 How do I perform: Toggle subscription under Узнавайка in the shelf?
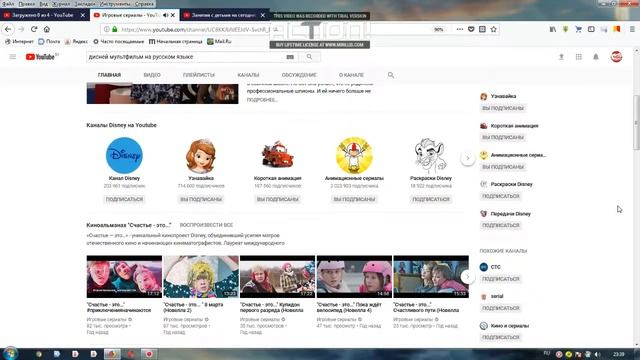point(201,199)
